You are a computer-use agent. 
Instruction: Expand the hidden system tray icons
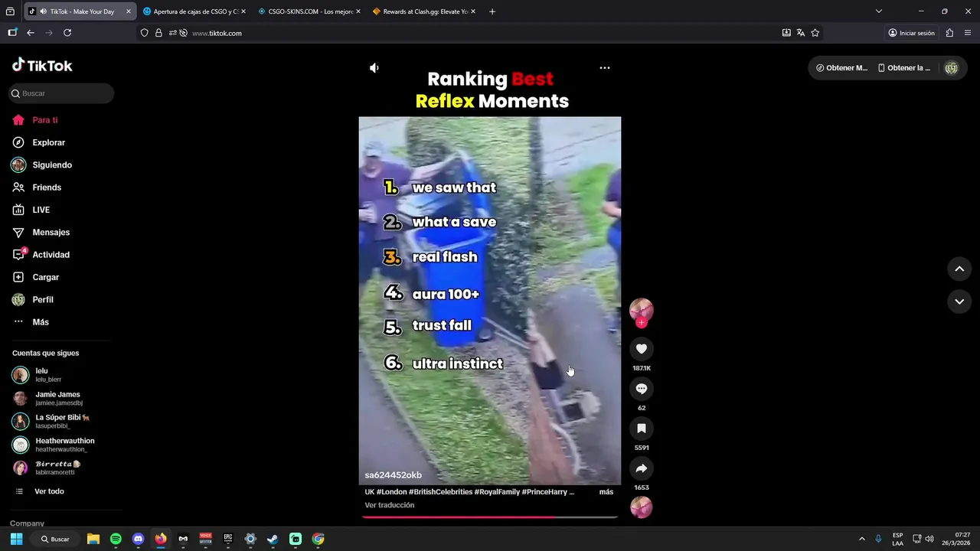point(862,539)
